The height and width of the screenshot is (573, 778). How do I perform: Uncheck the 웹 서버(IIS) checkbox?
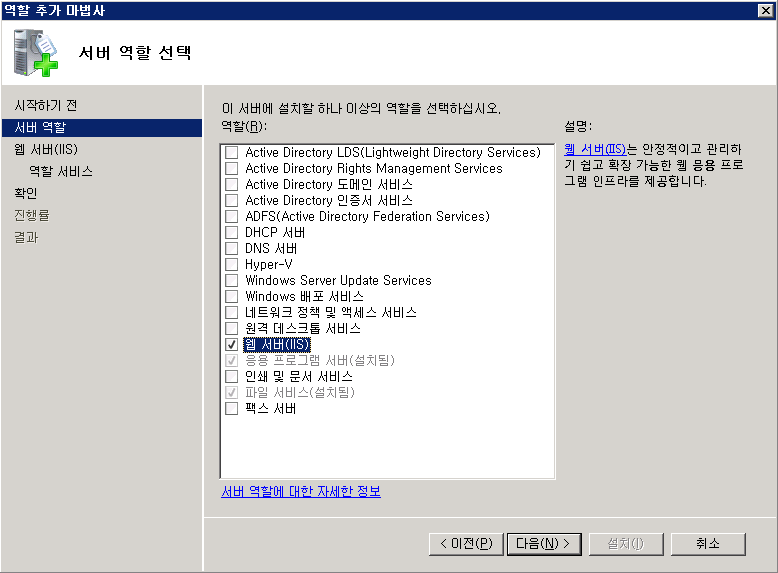231,344
